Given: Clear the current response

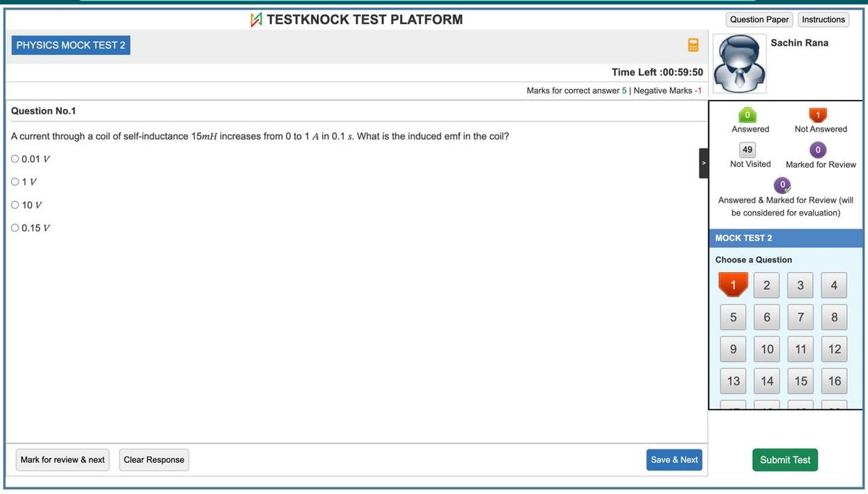Looking at the screenshot, I should (x=153, y=459).
